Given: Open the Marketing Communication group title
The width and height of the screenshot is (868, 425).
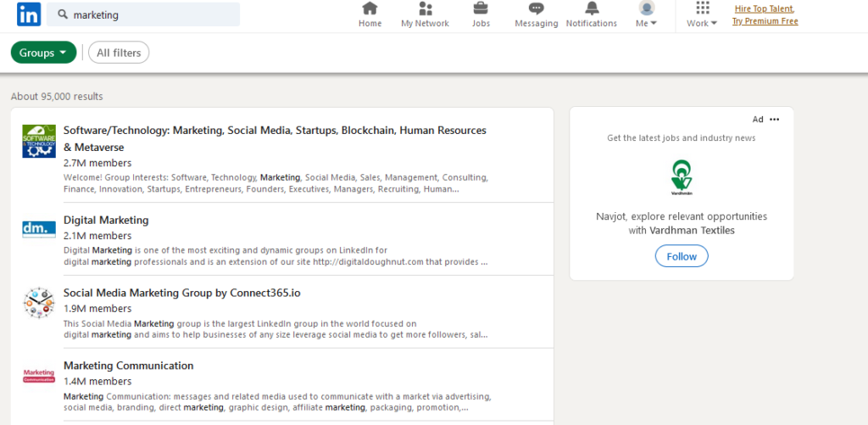Looking at the screenshot, I should point(129,366).
